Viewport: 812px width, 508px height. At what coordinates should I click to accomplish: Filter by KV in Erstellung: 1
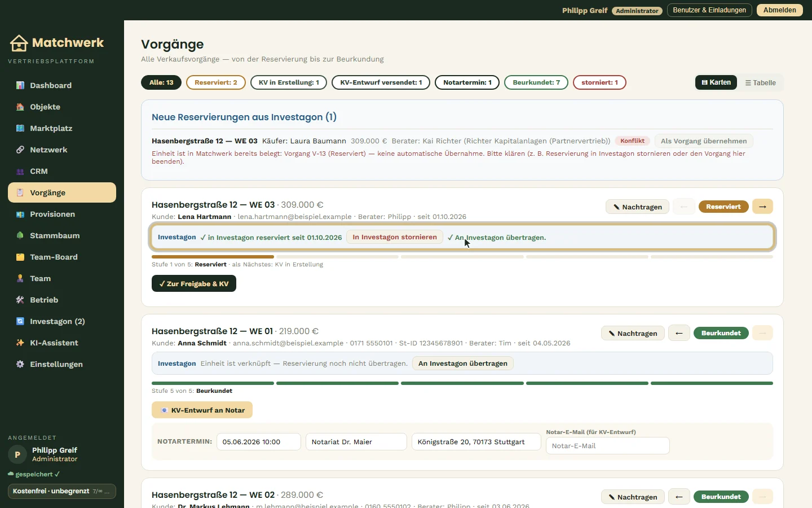tap(289, 82)
